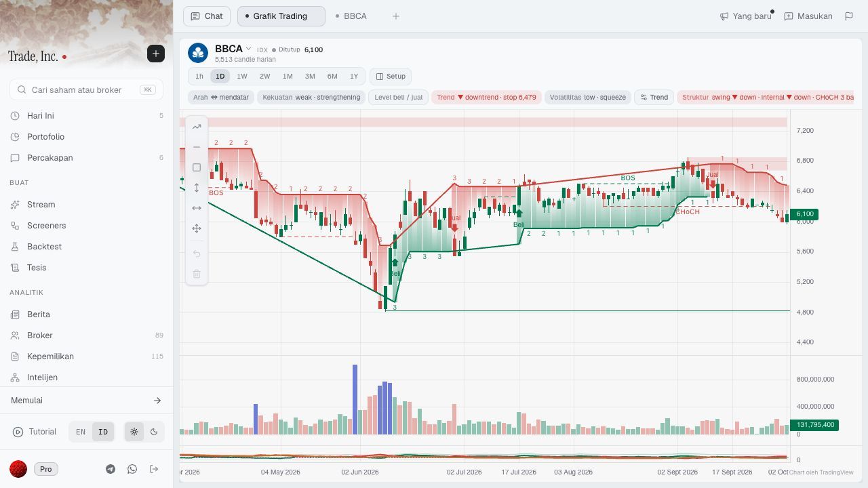Select the 1W timeframe

click(x=242, y=77)
